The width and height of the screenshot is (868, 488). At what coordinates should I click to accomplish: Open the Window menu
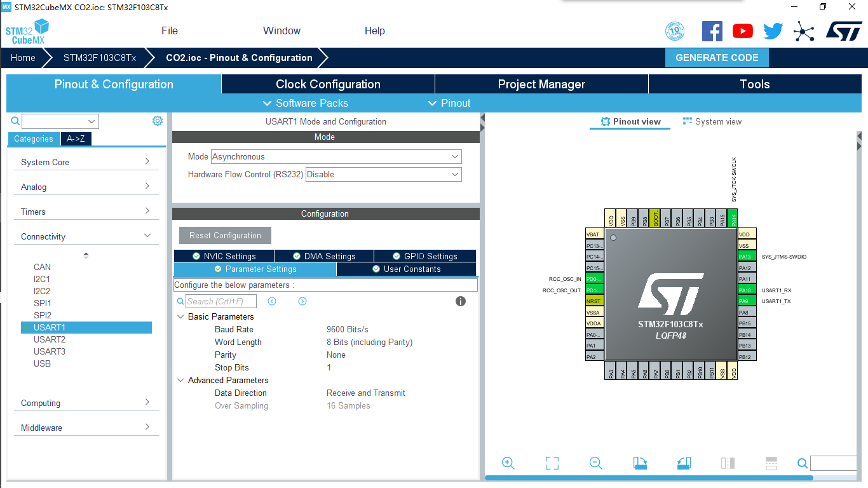tap(282, 30)
